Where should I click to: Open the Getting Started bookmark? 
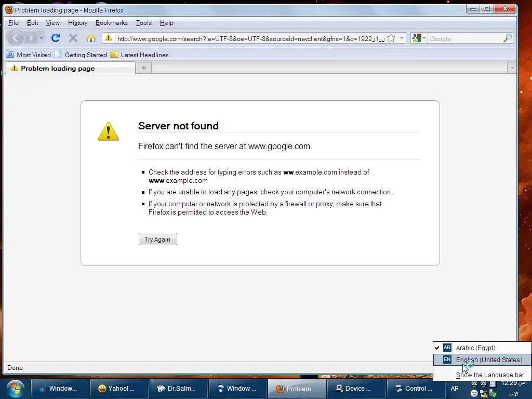pyautogui.click(x=81, y=55)
